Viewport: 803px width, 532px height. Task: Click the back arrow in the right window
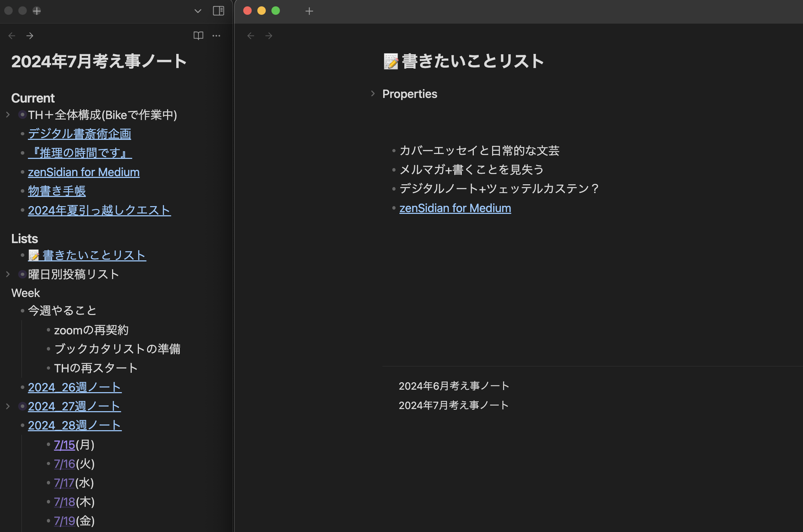pos(251,36)
